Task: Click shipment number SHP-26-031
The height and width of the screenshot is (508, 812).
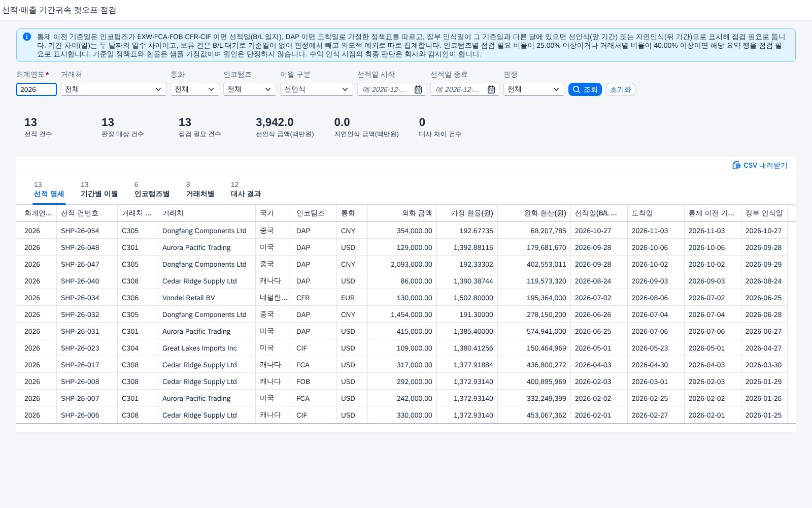Action: point(80,331)
